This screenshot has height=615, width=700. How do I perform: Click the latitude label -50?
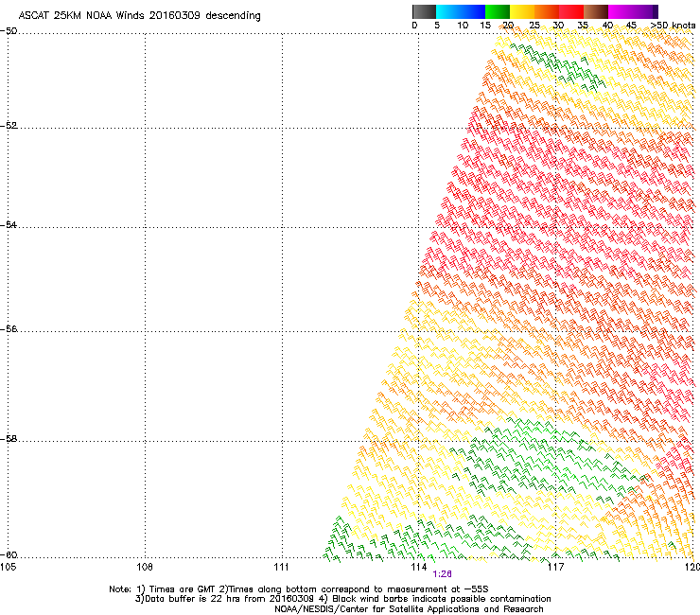(9, 31)
